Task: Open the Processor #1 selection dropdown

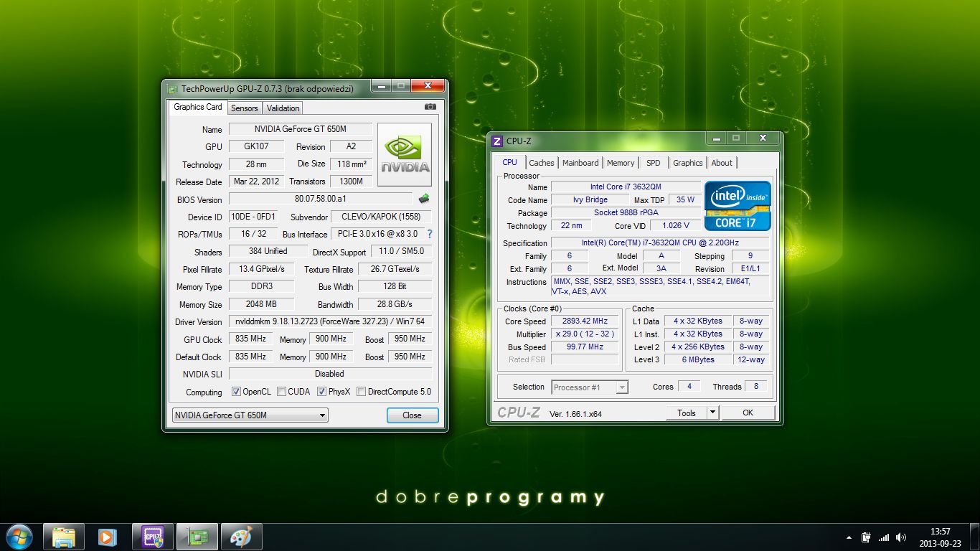Action: pos(590,387)
